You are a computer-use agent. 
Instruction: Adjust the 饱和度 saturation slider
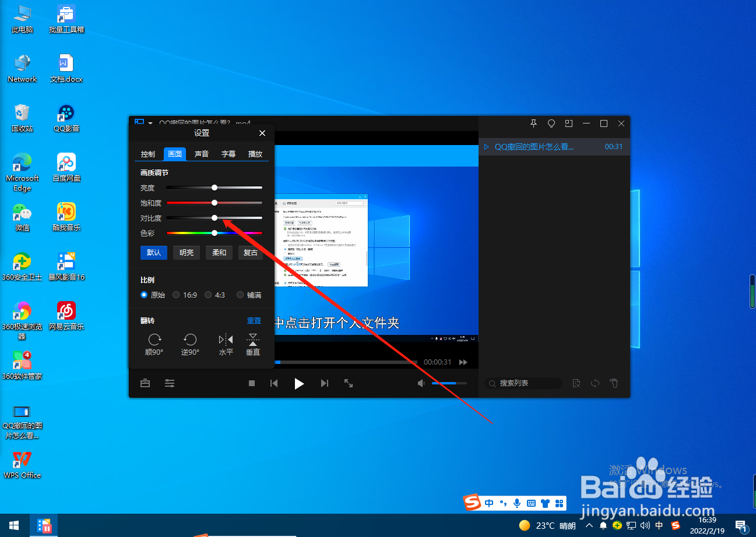(215, 203)
